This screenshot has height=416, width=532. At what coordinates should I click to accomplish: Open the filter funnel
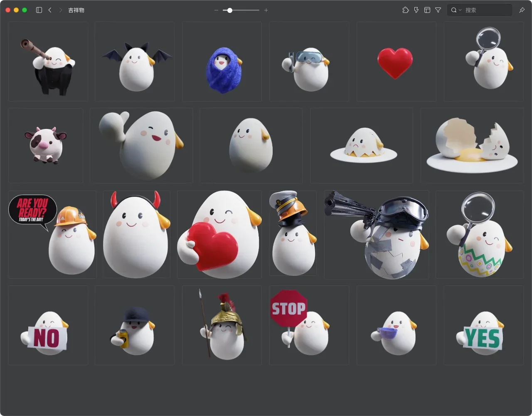(x=438, y=10)
